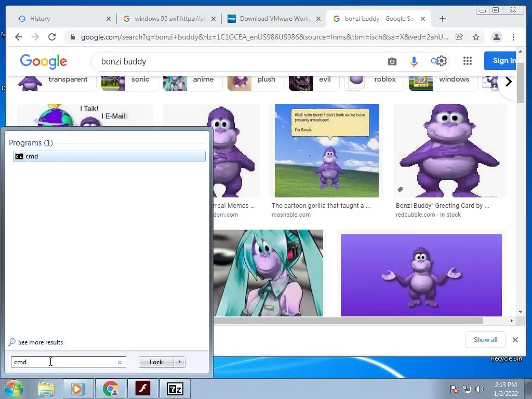The height and width of the screenshot is (399, 532).
Task: Close the History tab
Action: point(108,19)
